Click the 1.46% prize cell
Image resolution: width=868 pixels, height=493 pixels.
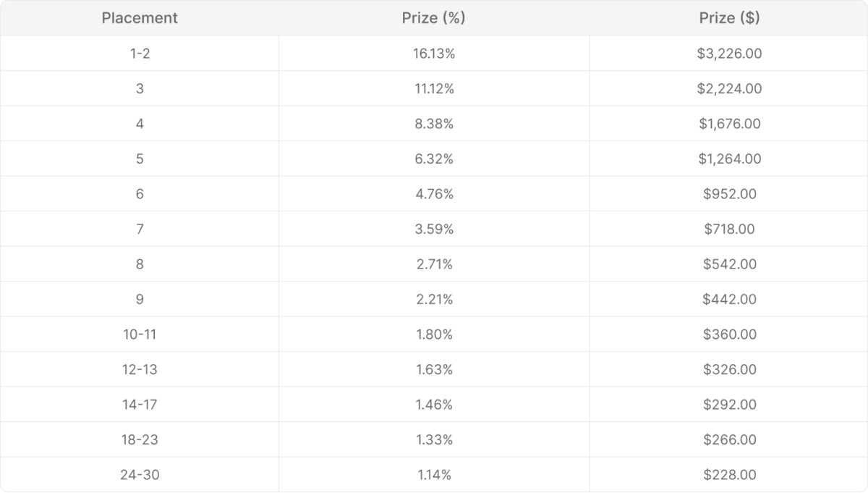coord(434,405)
